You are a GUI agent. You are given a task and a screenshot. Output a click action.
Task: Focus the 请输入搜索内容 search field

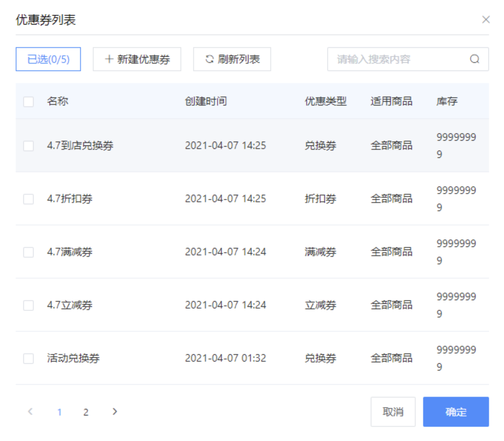tap(397, 59)
